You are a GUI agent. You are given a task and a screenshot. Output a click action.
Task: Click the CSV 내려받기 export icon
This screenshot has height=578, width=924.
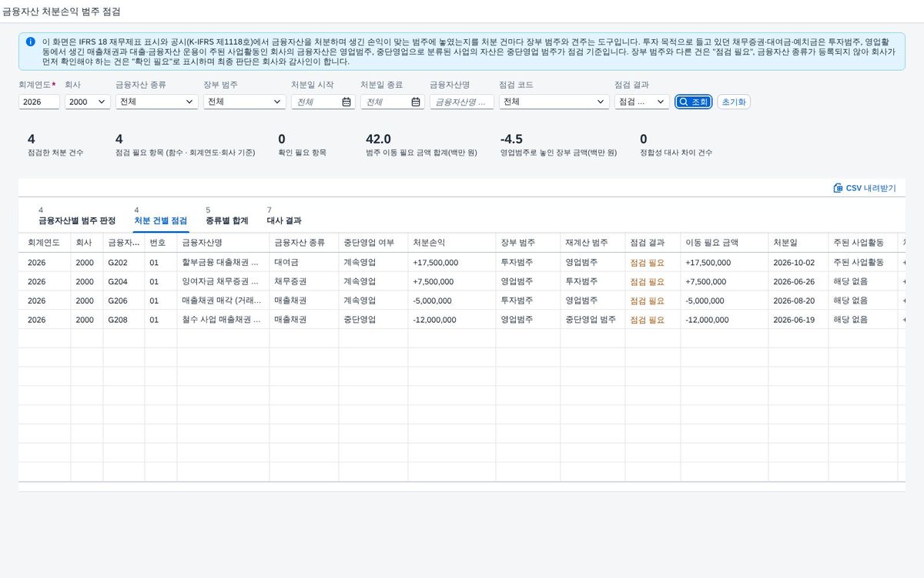[838, 188]
